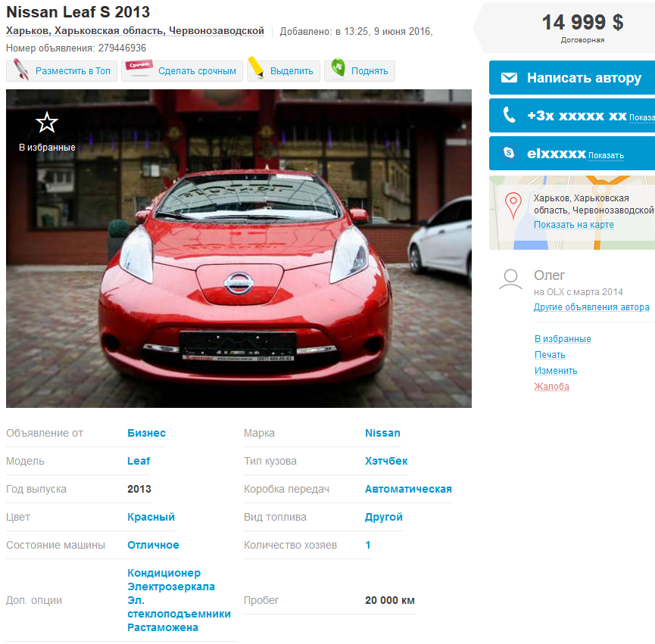Click the 'Leaf' model link
655x644 pixels.
point(139,461)
